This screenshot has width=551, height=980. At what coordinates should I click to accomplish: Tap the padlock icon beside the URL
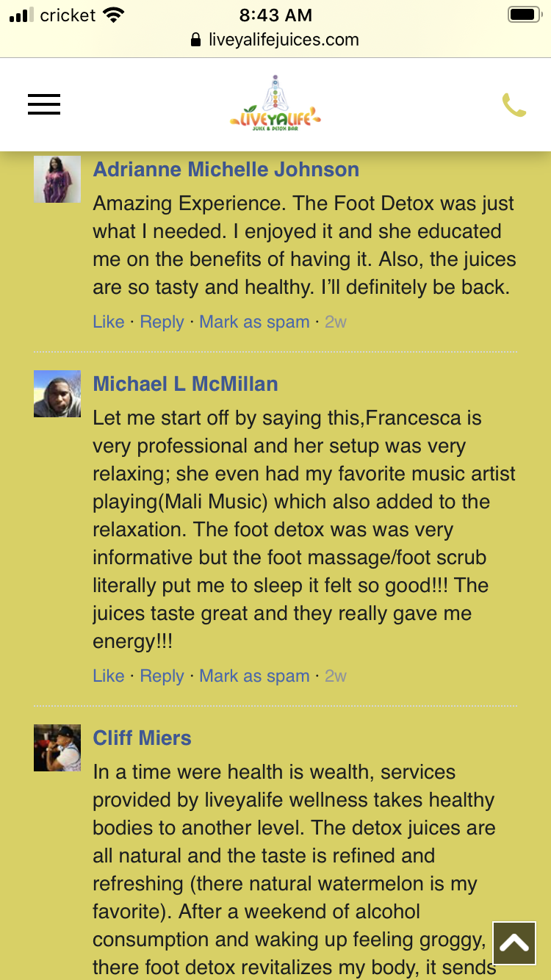[x=195, y=40]
